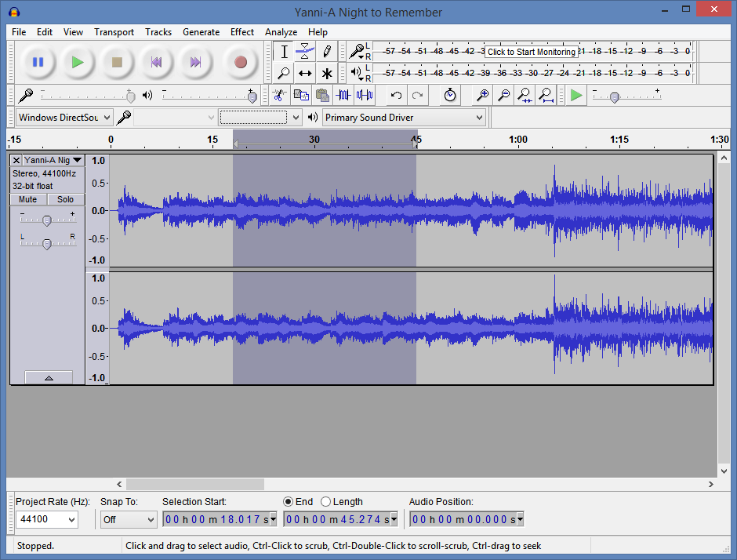Viewport: 737px width, 560px height.
Task: Select the Selection (I-beam) tool
Action: pos(284,51)
